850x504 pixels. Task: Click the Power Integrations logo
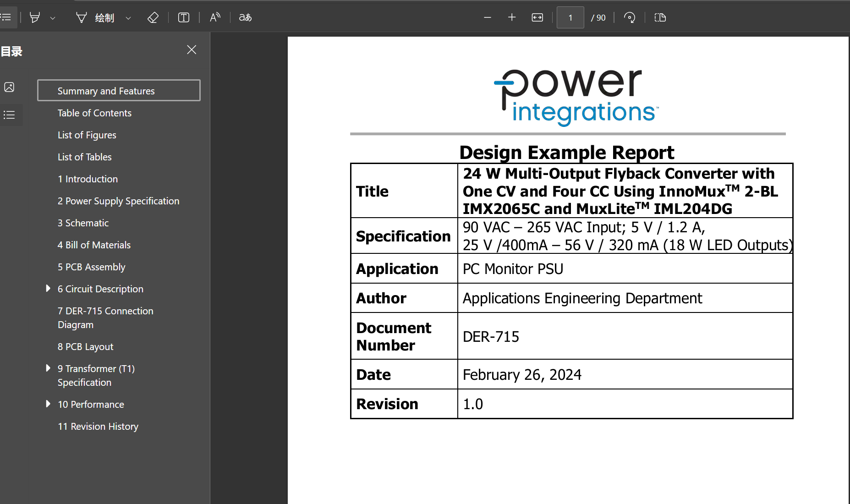tap(576, 97)
